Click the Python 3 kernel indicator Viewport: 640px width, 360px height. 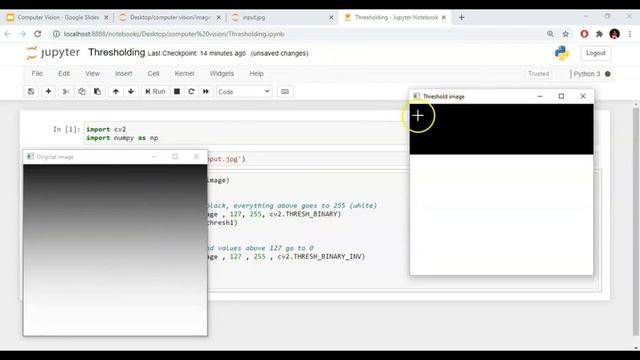[x=587, y=74]
